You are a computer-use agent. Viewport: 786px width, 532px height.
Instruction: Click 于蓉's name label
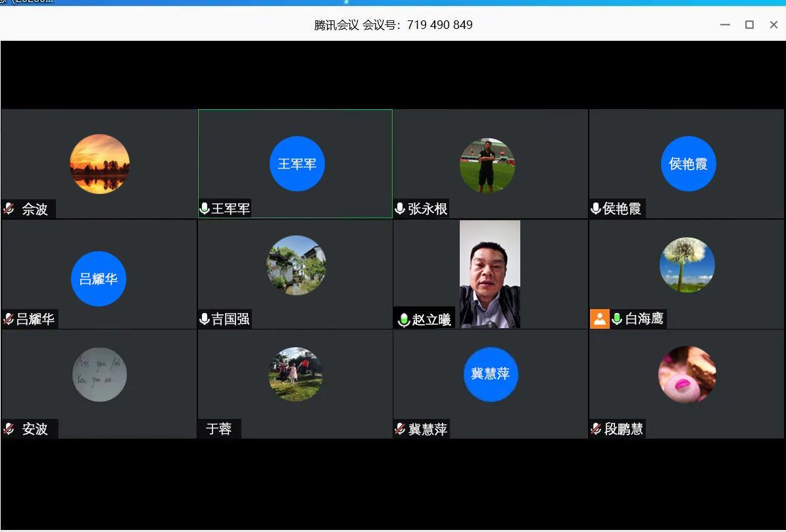coord(219,429)
